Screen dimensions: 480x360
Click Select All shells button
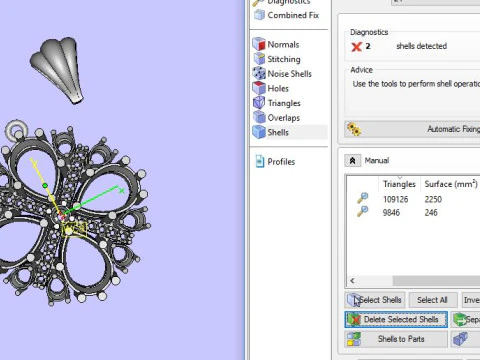click(x=432, y=300)
